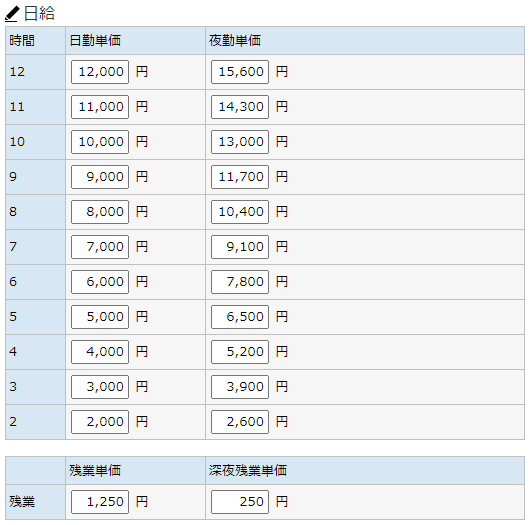The image size is (531, 525).
Task: Click the 12-hour 夜勤単価 field showing 15,600
Action: coord(240,72)
